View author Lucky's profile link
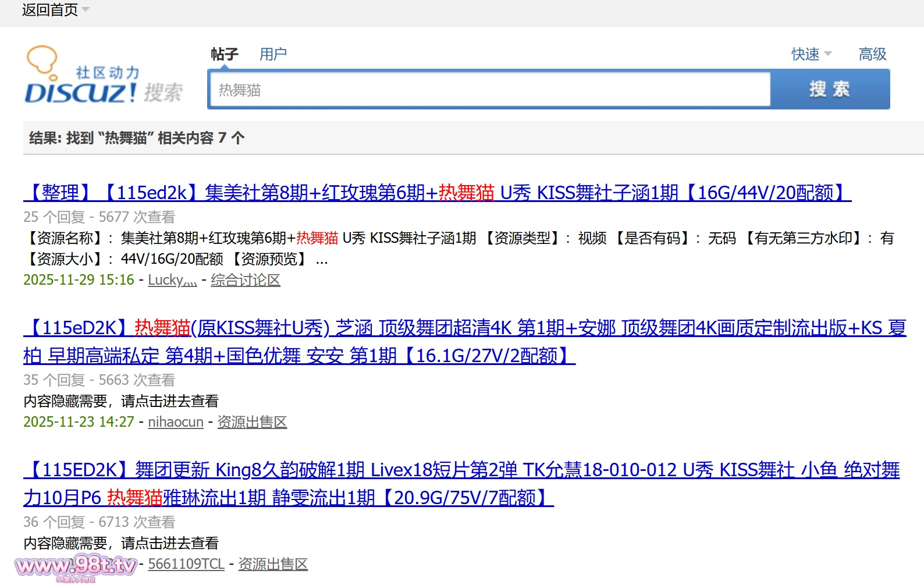This screenshot has height=588, width=924. click(172, 280)
